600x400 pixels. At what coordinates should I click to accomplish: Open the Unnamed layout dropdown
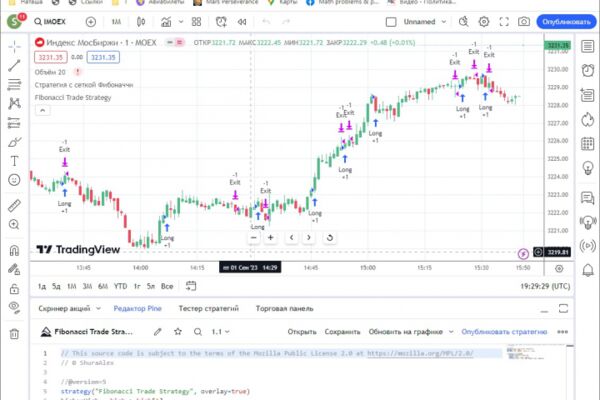(x=425, y=22)
